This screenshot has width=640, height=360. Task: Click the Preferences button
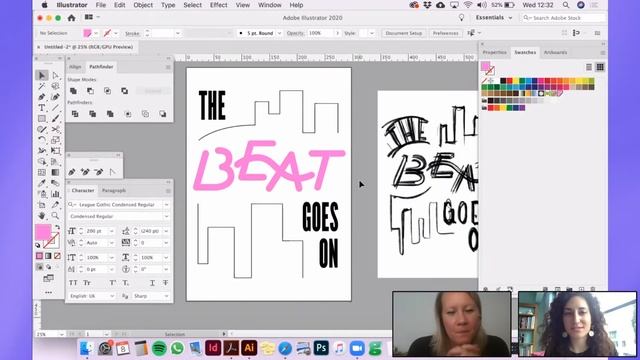tap(445, 33)
